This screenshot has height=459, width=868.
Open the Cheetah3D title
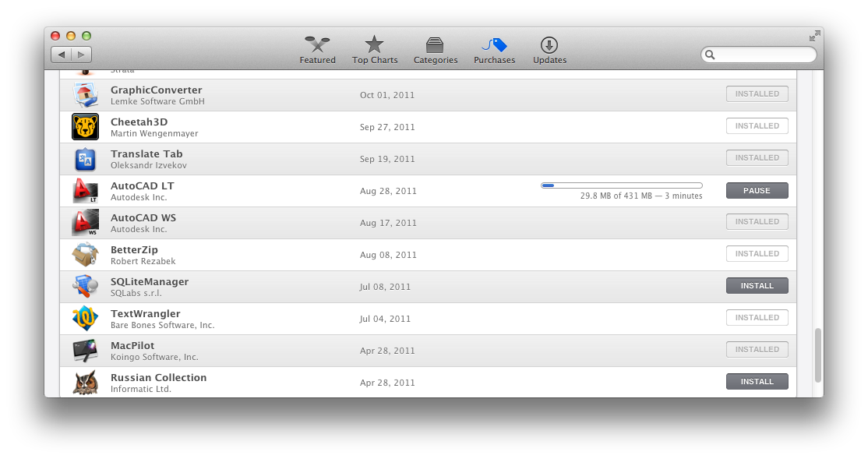coord(139,122)
